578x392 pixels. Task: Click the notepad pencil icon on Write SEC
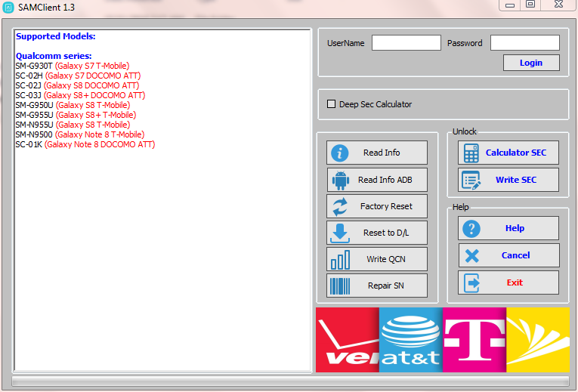471,181
